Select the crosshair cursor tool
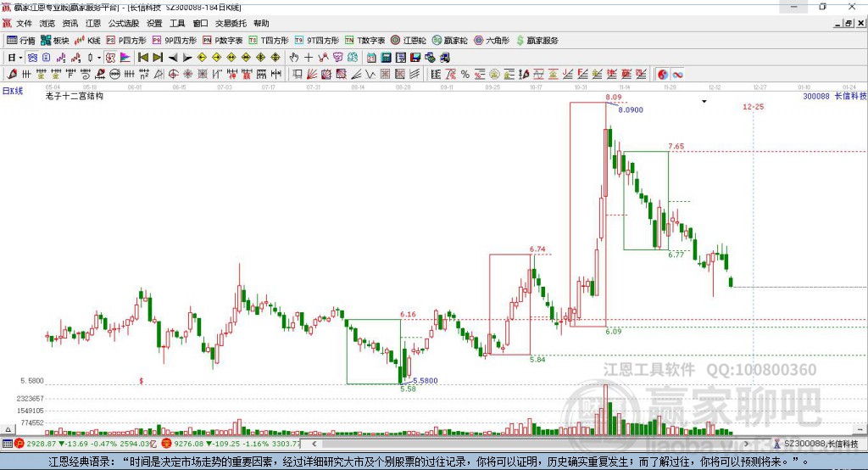 309,58
